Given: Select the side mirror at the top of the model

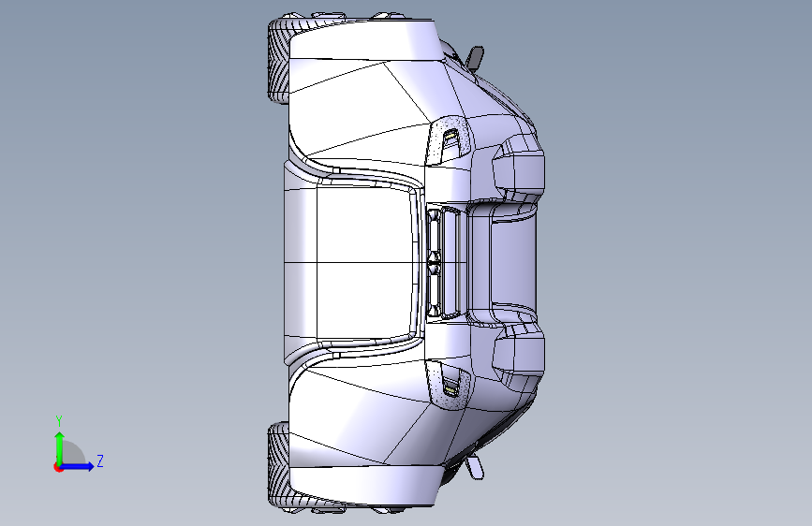Looking at the screenshot, I should pos(475,57).
